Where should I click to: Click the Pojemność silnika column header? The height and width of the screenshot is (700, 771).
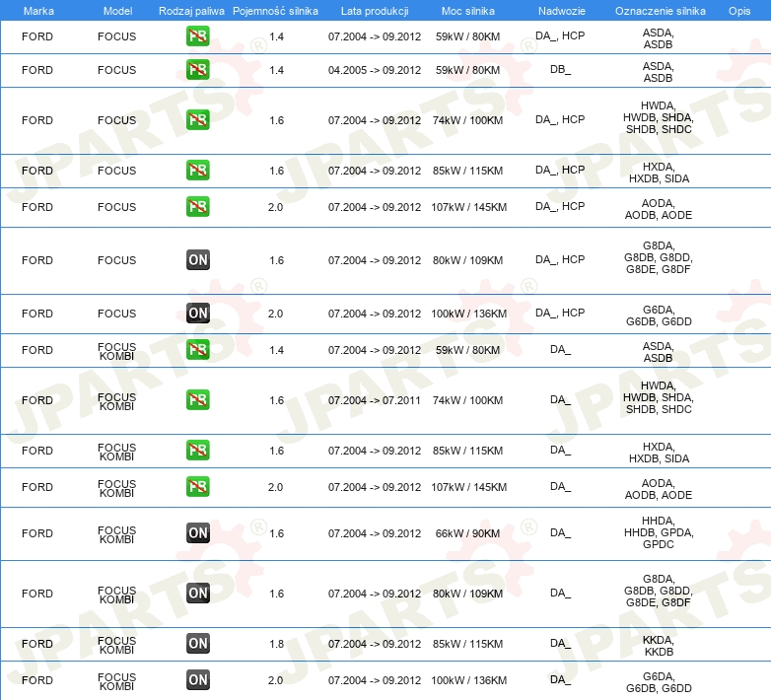pos(275,11)
